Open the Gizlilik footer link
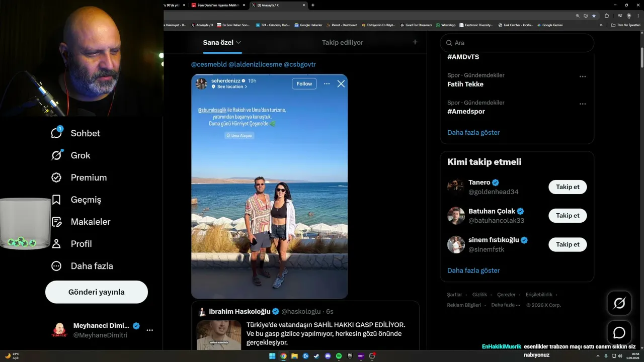 point(479,295)
